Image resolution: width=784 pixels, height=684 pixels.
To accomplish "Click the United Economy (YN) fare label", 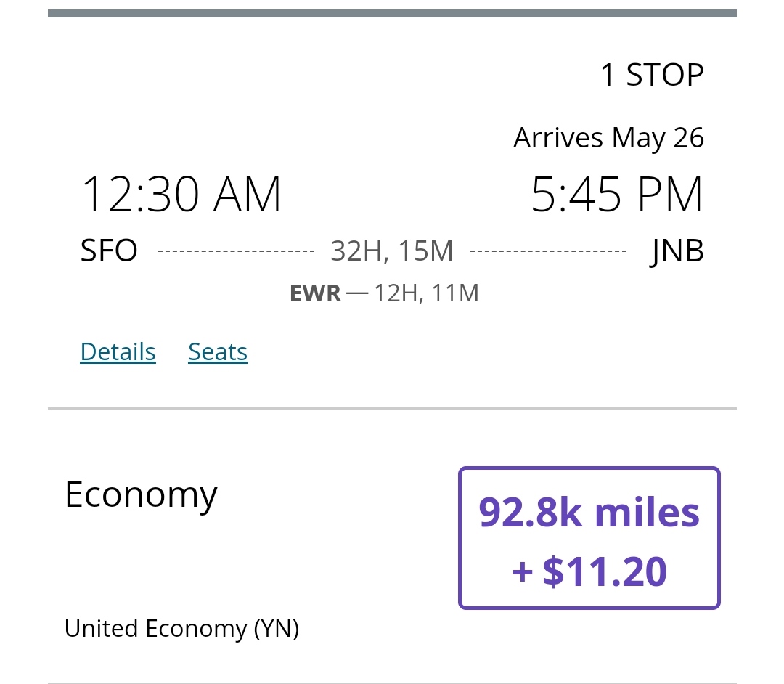I will coord(181,628).
